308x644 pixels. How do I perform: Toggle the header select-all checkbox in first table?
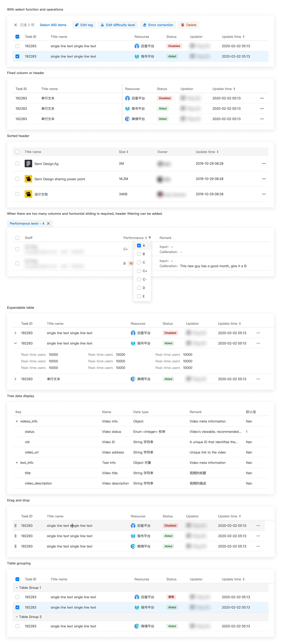tap(17, 37)
